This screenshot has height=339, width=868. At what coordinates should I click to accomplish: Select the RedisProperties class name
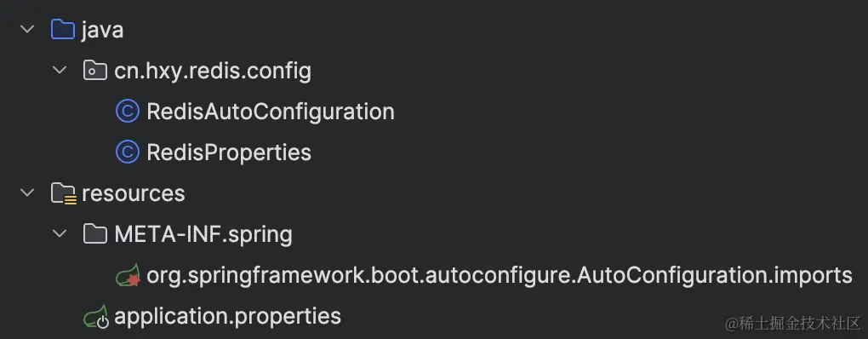(x=229, y=152)
